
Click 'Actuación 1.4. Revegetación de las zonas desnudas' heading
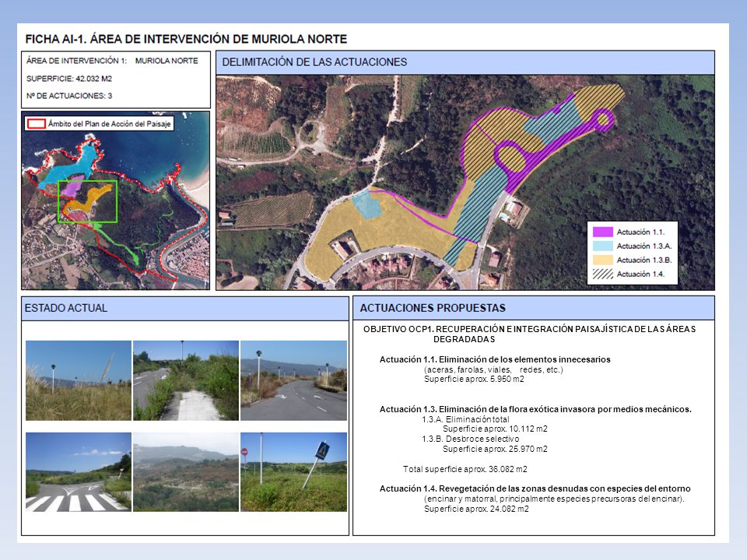click(535, 488)
